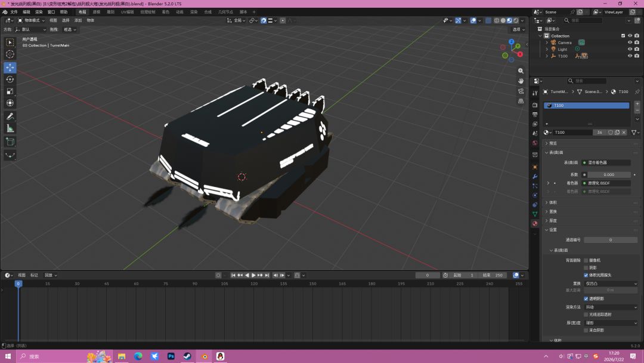Expand the T100 object in outliner
Screen dimensions: 644x363
547,56
